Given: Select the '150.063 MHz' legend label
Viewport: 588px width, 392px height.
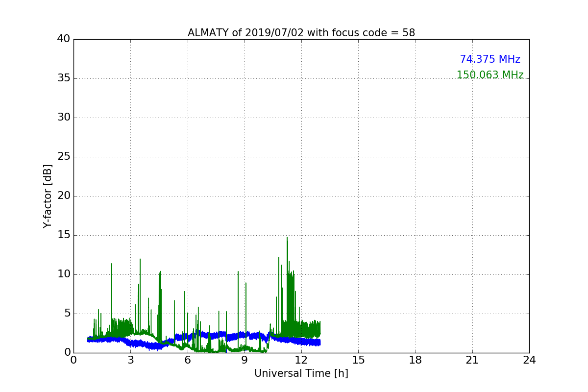Looking at the screenshot, I should (490, 75).
